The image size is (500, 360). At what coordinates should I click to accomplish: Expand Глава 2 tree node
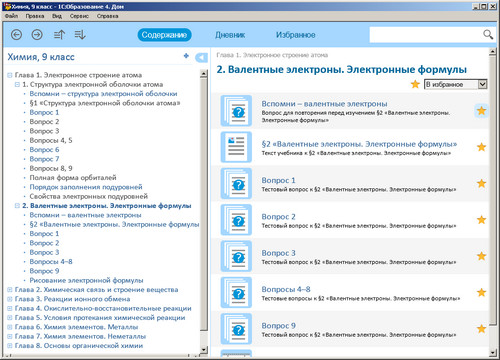[x=10, y=290]
